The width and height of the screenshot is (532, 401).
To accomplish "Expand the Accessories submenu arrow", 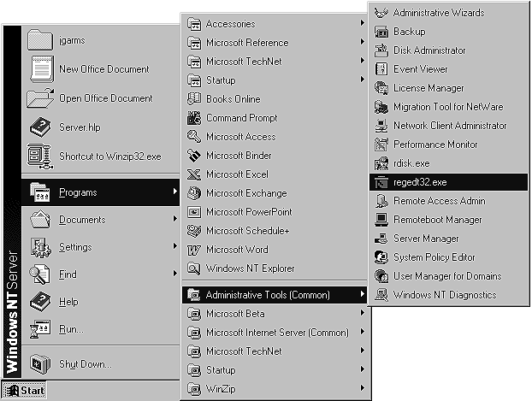I will coord(363,24).
